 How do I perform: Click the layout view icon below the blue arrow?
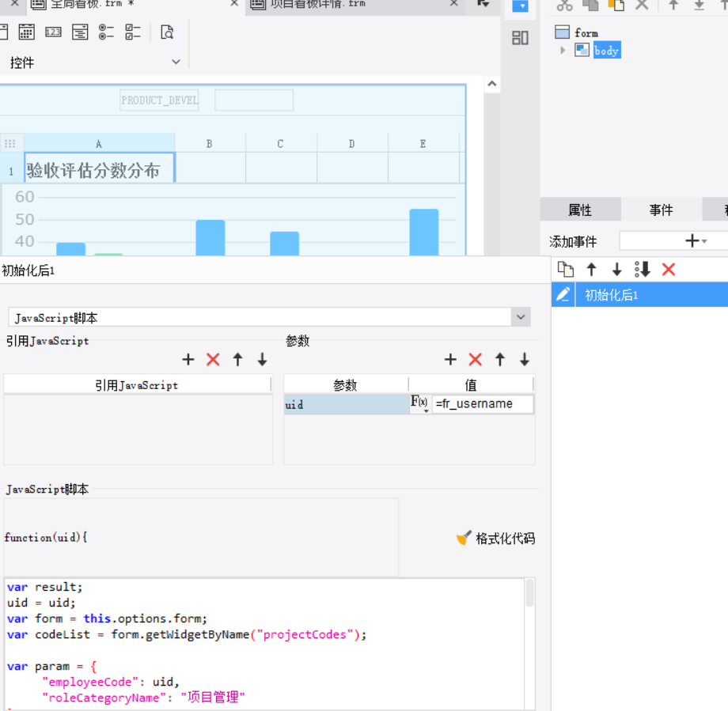(x=520, y=37)
